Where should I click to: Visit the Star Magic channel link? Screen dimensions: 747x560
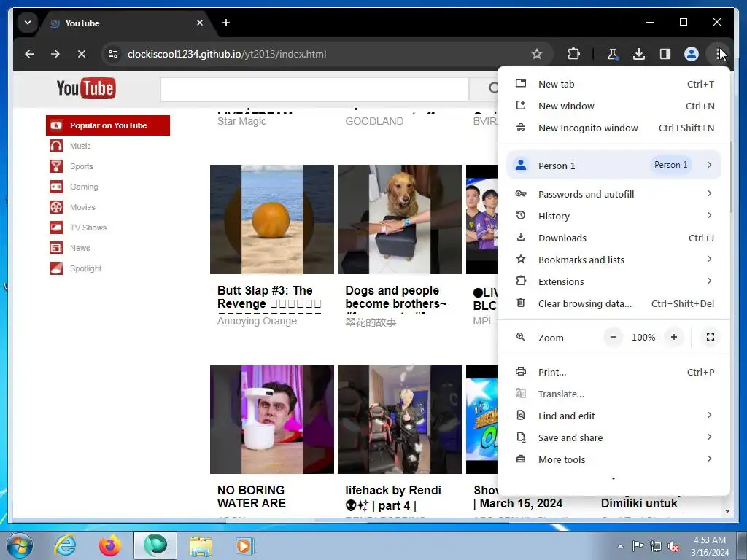[x=241, y=122]
